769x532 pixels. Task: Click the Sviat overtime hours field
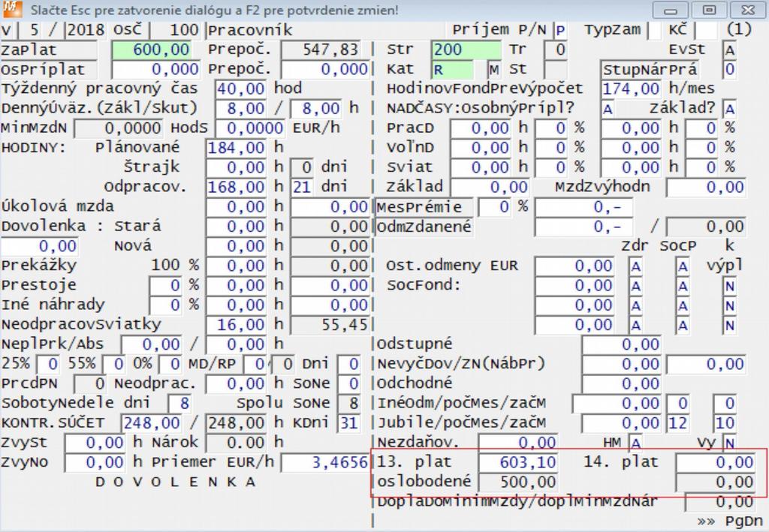[481, 167]
